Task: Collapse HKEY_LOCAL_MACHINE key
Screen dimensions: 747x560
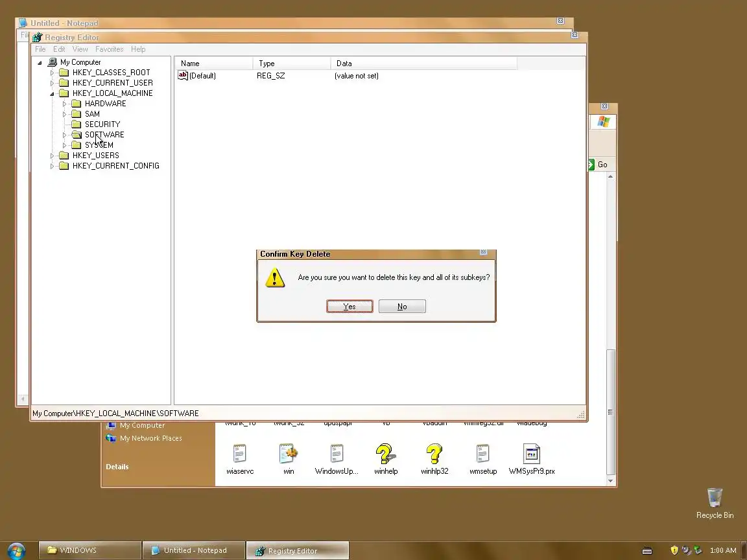Action: pyautogui.click(x=52, y=94)
